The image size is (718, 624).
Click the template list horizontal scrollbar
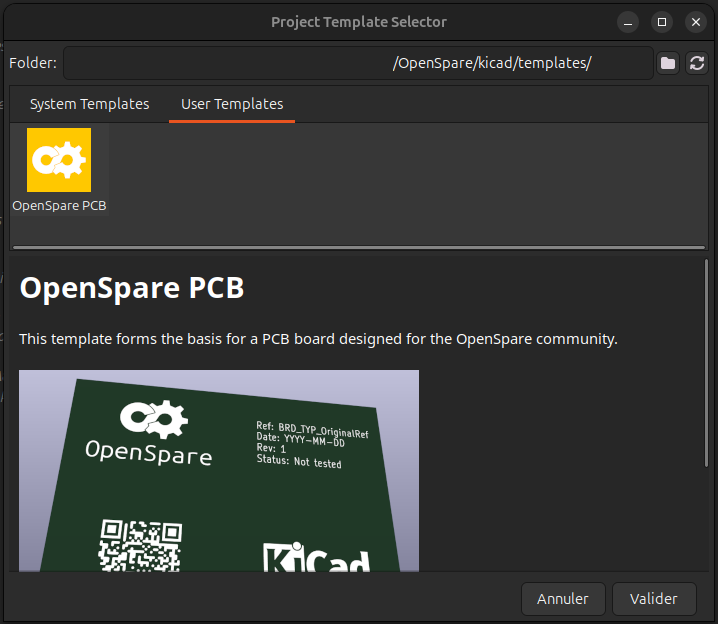coord(359,248)
